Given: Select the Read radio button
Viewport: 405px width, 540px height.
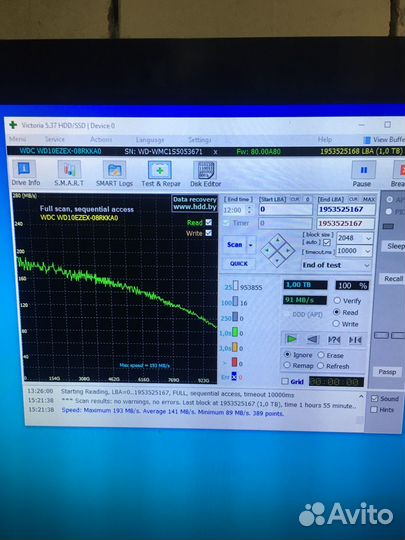Looking at the screenshot, I should (x=336, y=312).
